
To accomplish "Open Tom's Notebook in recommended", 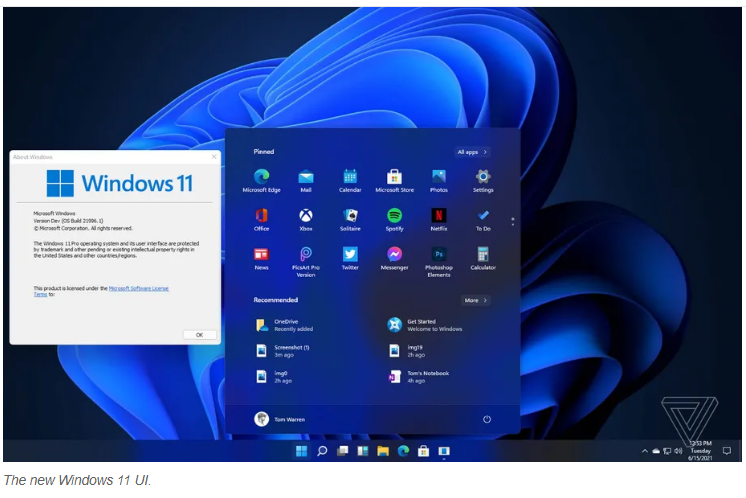I will [x=418, y=377].
